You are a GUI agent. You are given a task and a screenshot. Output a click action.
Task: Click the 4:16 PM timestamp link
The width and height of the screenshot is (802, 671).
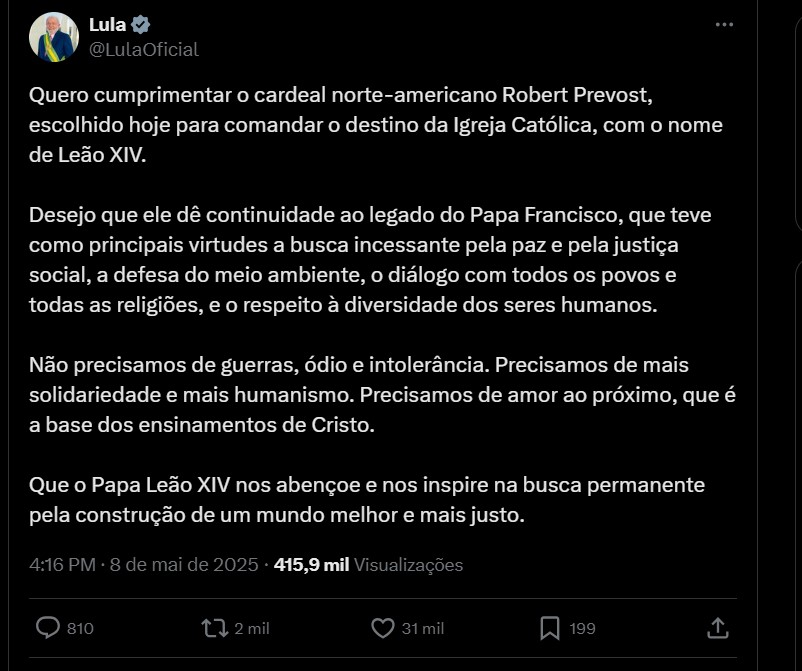pos(62,565)
